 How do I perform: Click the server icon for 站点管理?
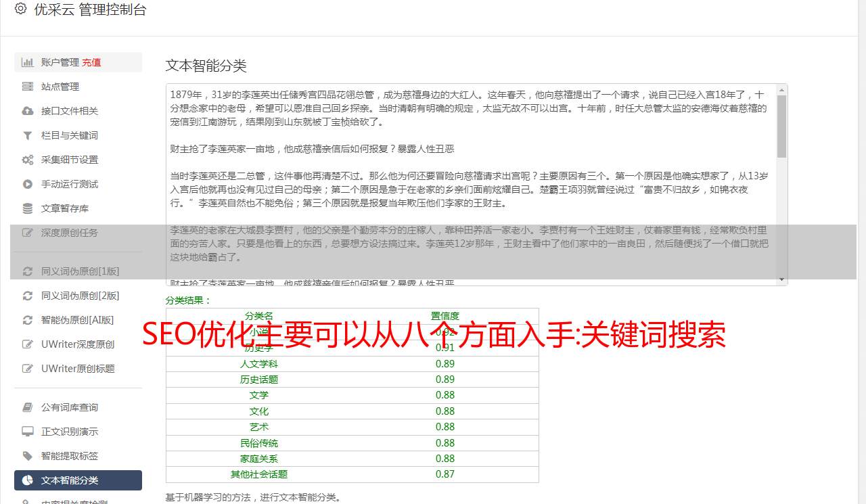(28, 87)
